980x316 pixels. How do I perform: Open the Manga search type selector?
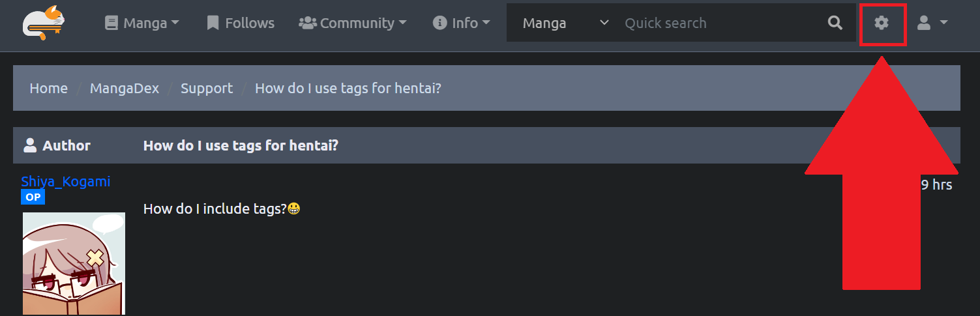[x=565, y=23]
